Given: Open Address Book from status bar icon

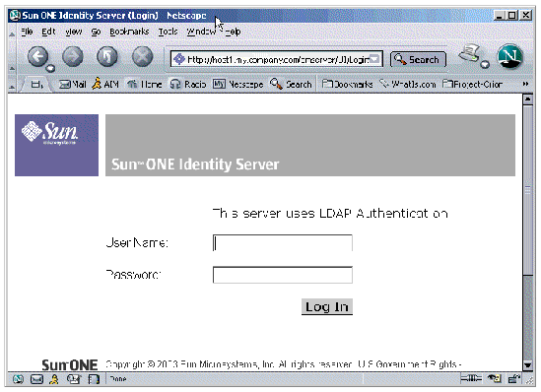Looking at the screenshot, I should click(x=94, y=379).
